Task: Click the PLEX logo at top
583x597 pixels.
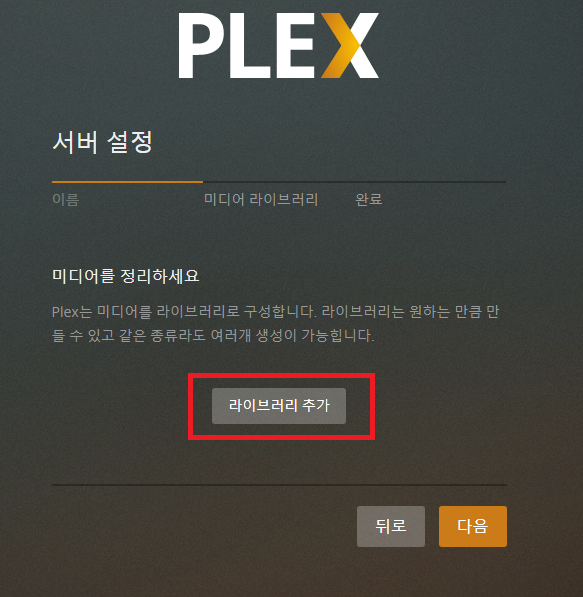Action: pyautogui.click(x=279, y=46)
